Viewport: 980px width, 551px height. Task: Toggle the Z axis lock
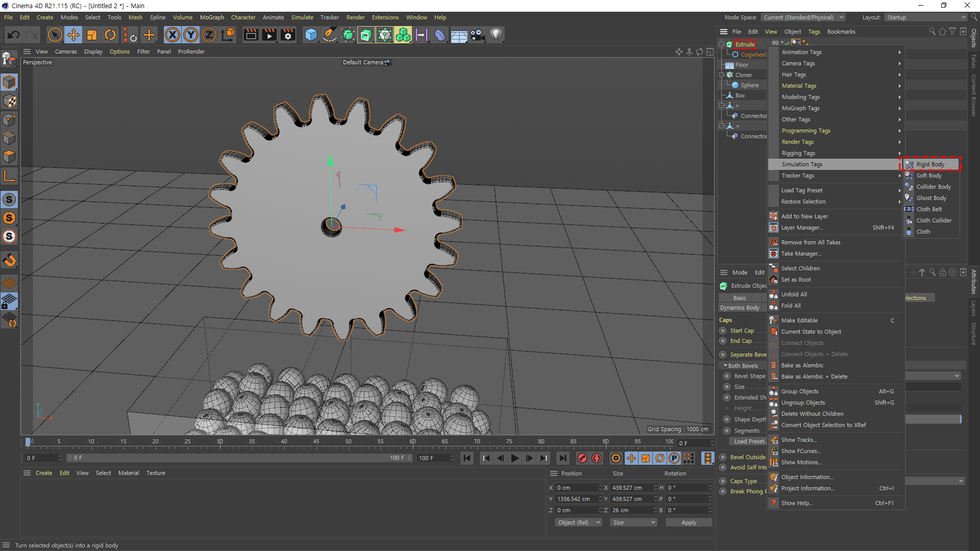(209, 35)
